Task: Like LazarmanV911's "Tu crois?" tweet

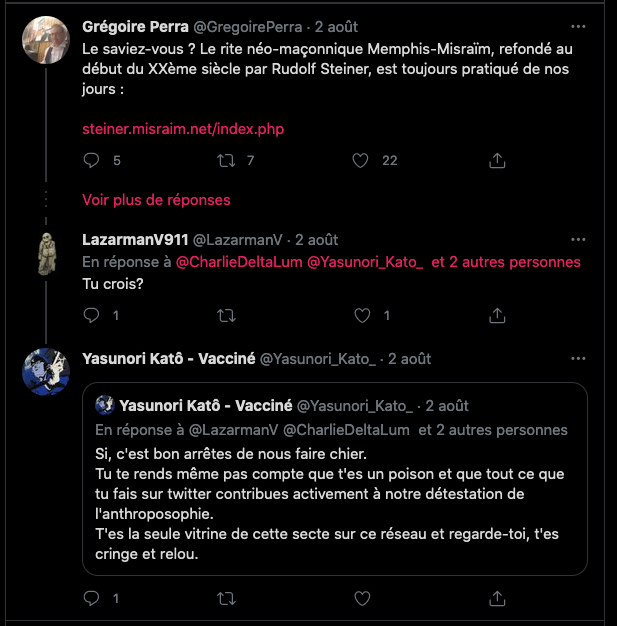Action: tap(362, 315)
